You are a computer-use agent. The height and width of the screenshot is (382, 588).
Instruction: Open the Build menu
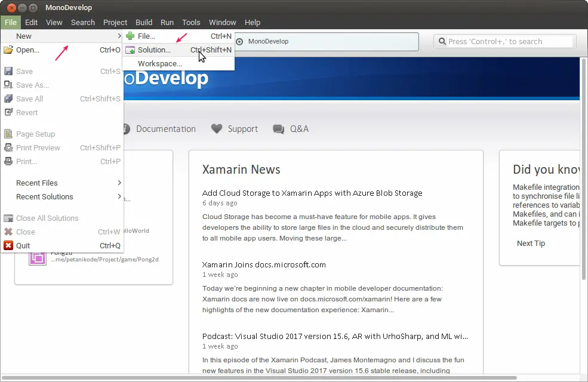[x=143, y=22]
